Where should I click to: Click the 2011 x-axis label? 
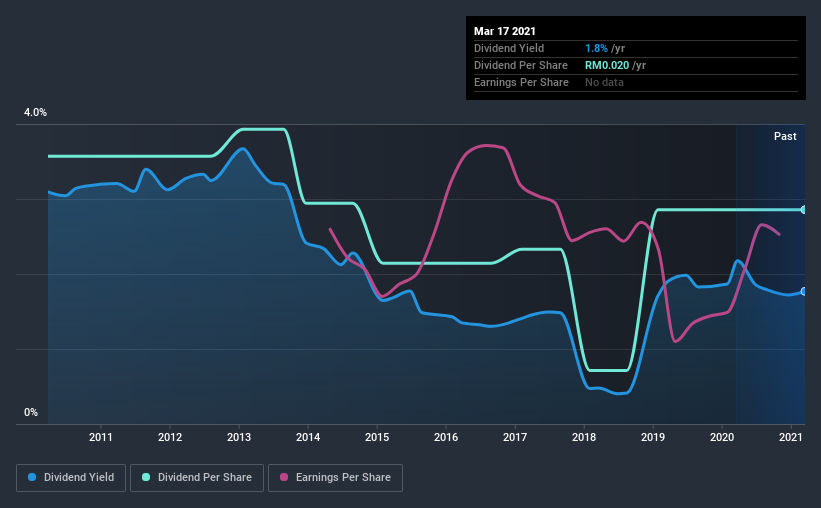[x=101, y=437]
